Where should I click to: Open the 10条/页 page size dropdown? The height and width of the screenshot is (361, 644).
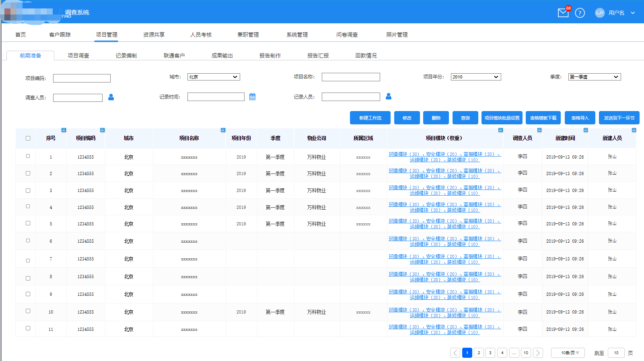pyautogui.click(x=568, y=353)
